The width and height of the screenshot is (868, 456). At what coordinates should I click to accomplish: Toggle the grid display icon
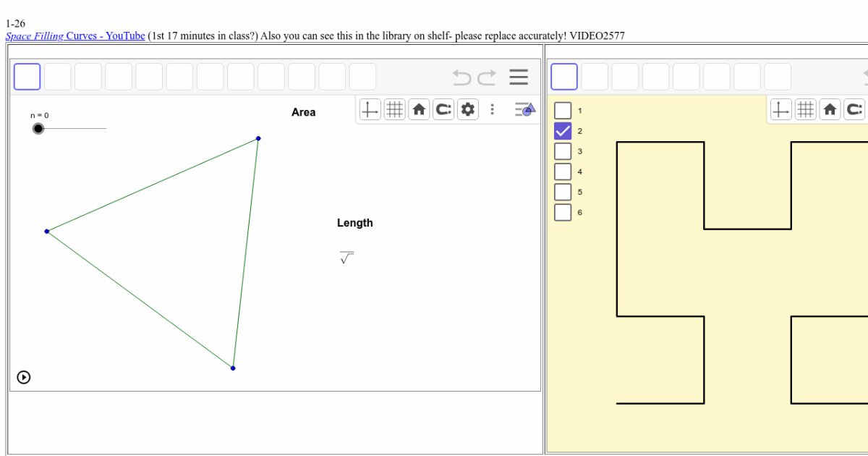point(395,109)
